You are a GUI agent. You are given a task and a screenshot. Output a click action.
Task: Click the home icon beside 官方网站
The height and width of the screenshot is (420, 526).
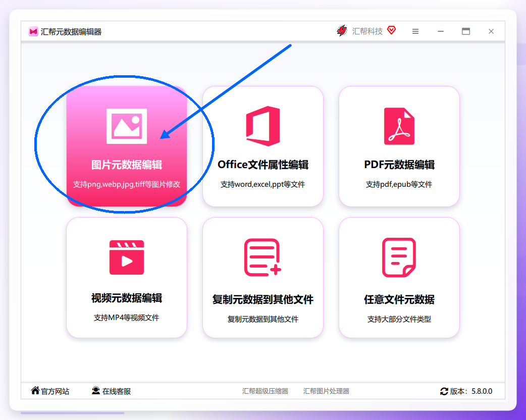35,391
